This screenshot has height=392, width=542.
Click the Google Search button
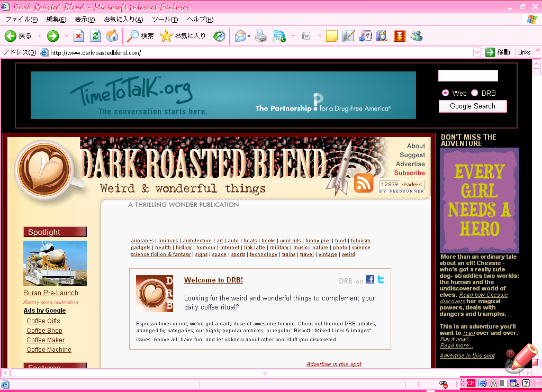point(473,106)
